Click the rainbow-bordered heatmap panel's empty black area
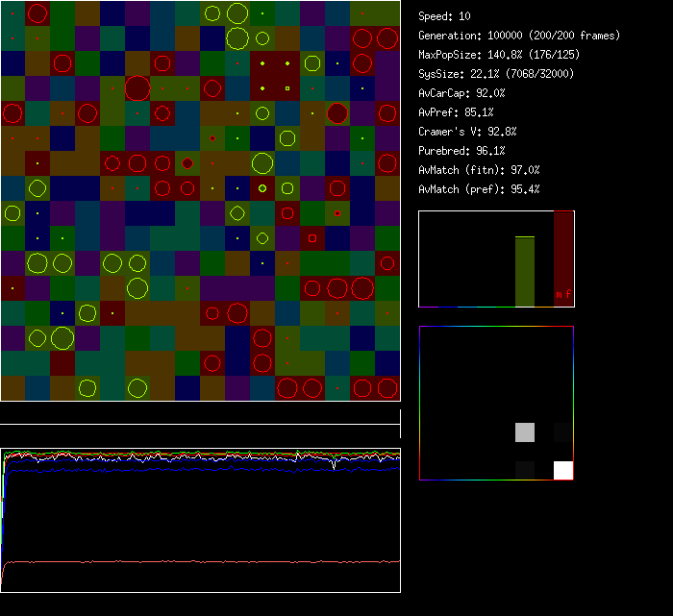673x616 pixels. [x=461, y=384]
